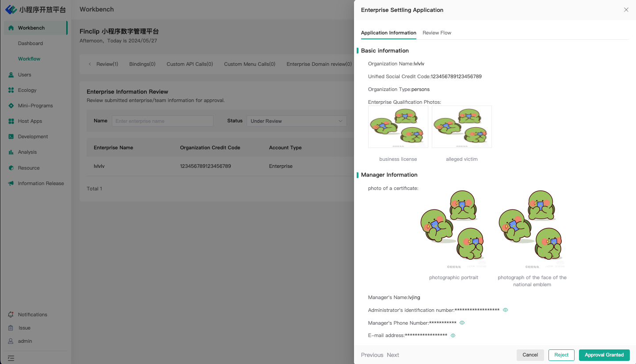The height and width of the screenshot is (364, 636).
Task: Click the Workbench home icon in sidebar
Action: 11,28
